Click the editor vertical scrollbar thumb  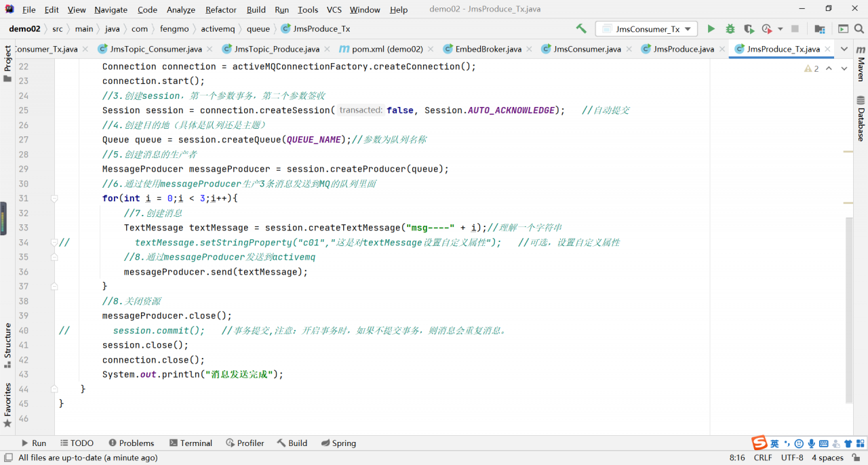coord(849,310)
